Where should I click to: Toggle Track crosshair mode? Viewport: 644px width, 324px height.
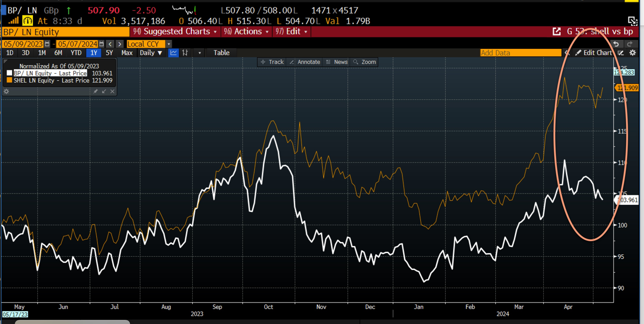coord(272,62)
